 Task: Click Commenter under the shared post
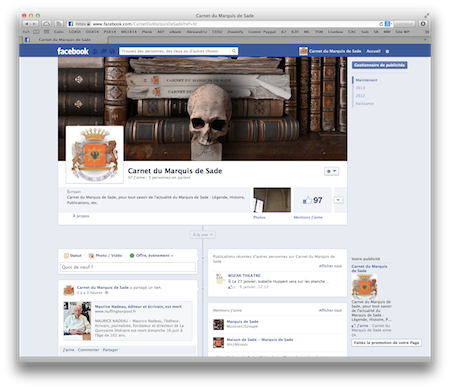click(89, 350)
